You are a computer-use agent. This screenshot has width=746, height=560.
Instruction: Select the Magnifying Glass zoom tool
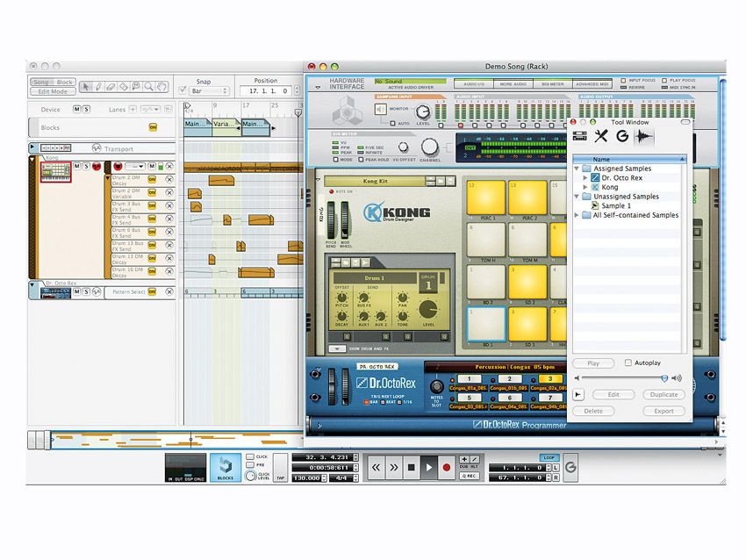coord(147,86)
